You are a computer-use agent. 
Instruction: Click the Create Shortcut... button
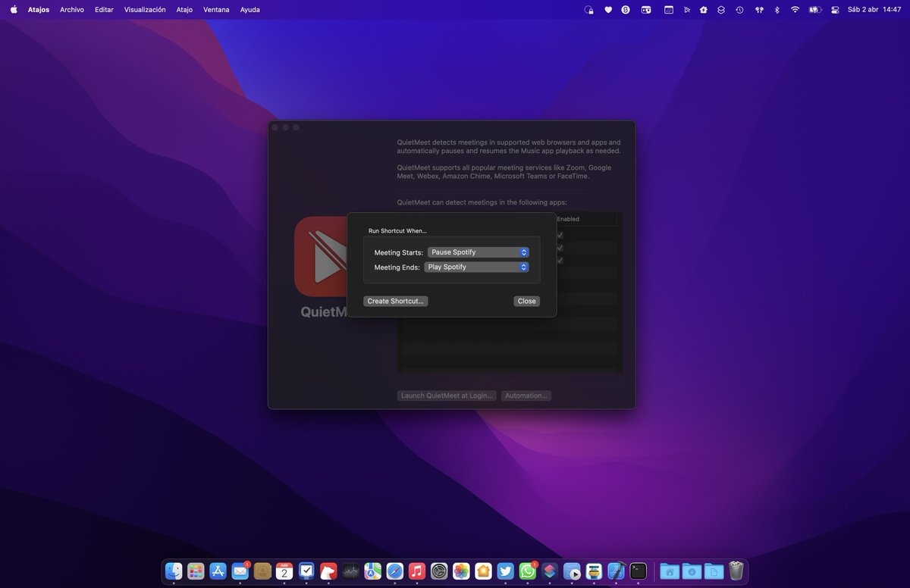(x=395, y=301)
